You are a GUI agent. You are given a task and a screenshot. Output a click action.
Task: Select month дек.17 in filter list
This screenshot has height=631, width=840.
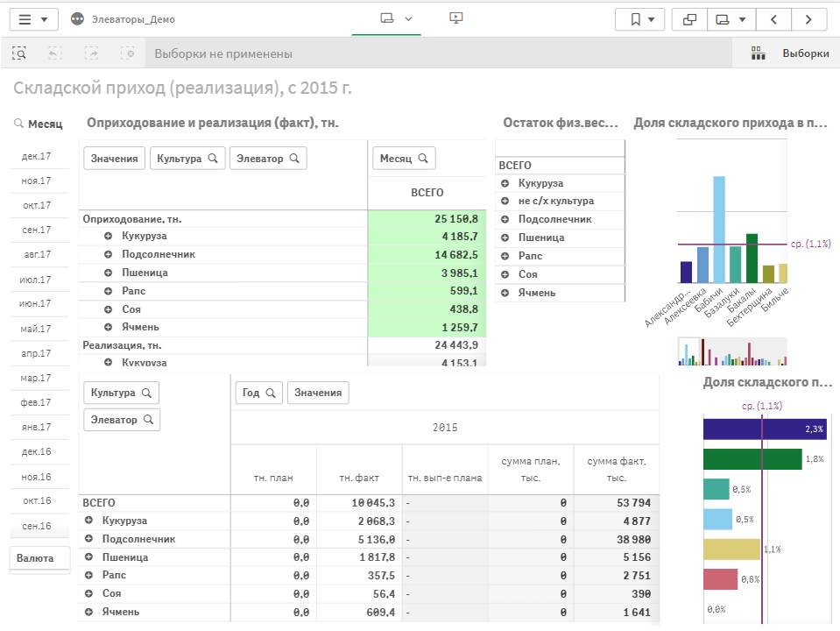pos(37,157)
